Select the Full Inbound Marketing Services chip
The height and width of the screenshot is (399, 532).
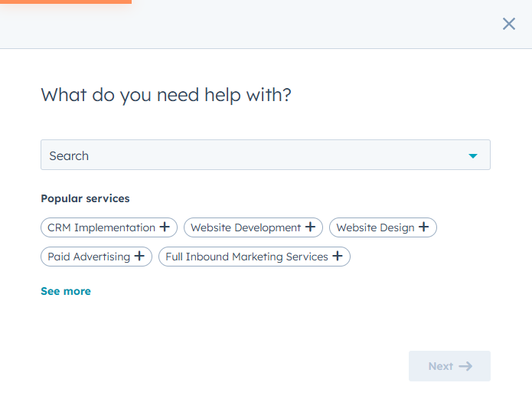[254, 257]
